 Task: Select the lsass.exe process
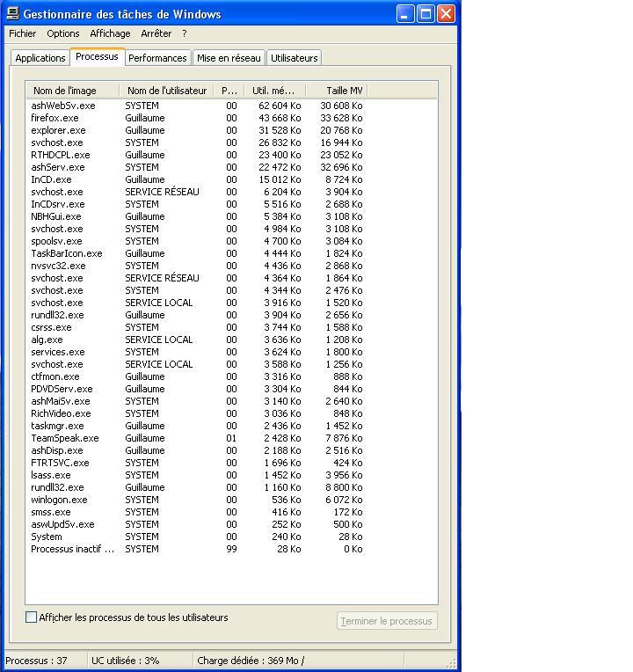coord(197,475)
